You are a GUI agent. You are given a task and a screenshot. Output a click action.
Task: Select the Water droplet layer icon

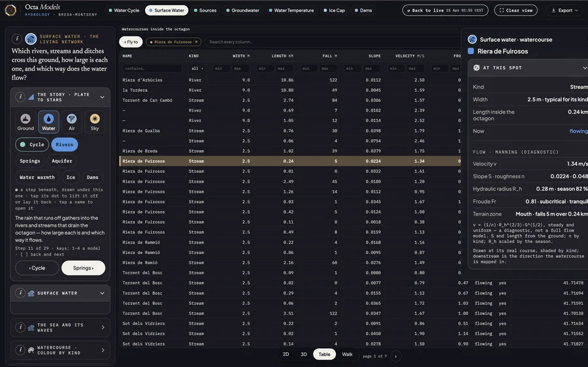pos(48,122)
